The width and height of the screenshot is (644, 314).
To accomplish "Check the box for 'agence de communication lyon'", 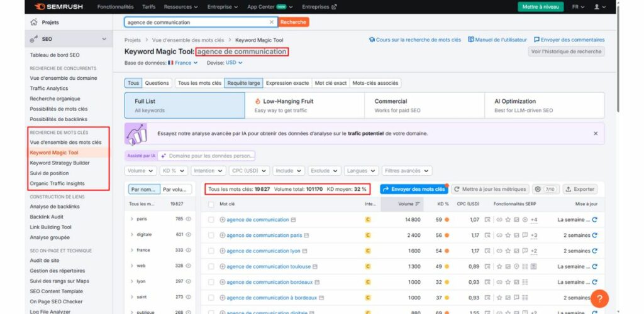I will coord(211,251).
